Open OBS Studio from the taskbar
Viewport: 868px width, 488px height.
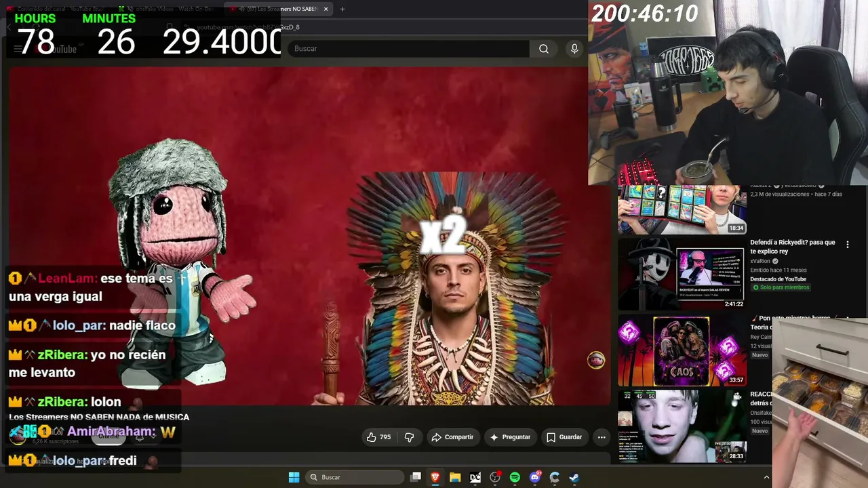pyautogui.click(x=495, y=477)
